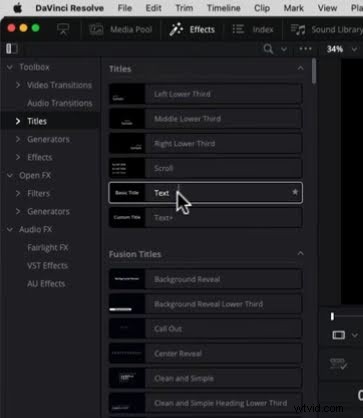Click the workspace layout icon beside Media Pool
Screen dimensions: 363x418
click(x=63, y=29)
